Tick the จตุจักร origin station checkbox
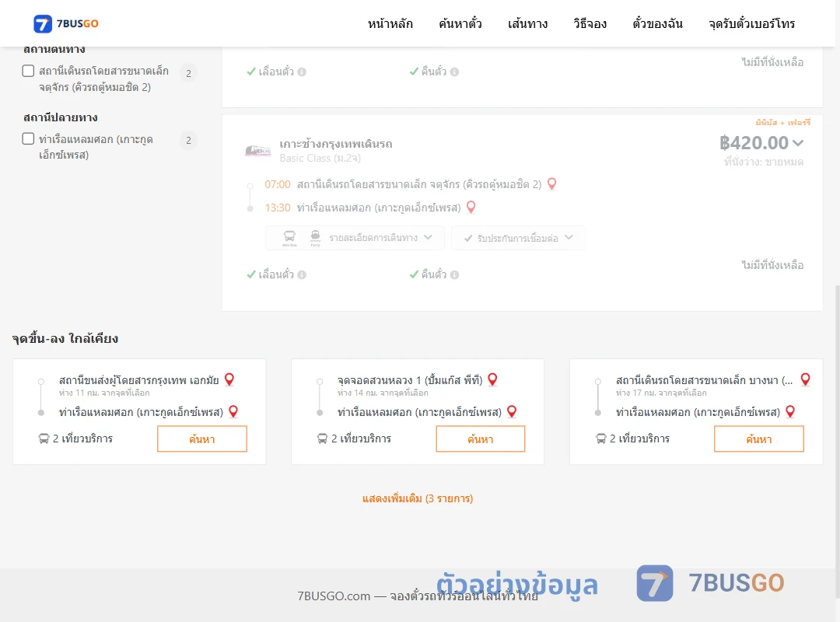The width and height of the screenshot is (840, 622). point(29,71)
